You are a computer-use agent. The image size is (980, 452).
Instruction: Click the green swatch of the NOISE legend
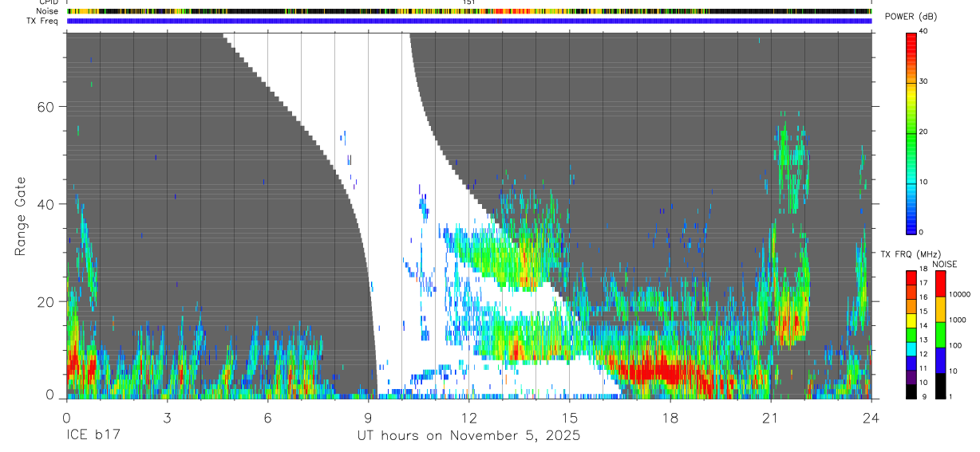(x=940, y=335)
